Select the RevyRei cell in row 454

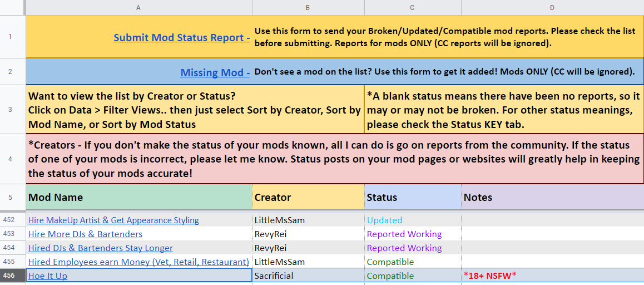pyautogui.click(x=308, y=248)
